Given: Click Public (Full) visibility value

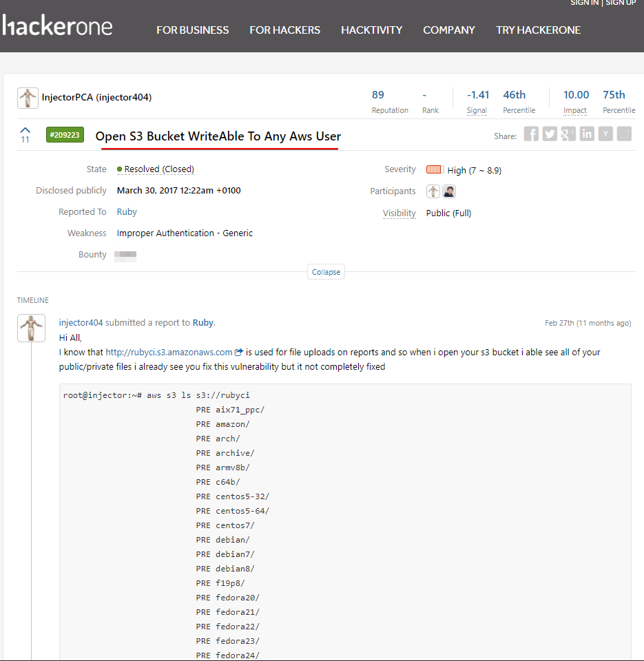Looking at the screenshot, I should (448, 213).
